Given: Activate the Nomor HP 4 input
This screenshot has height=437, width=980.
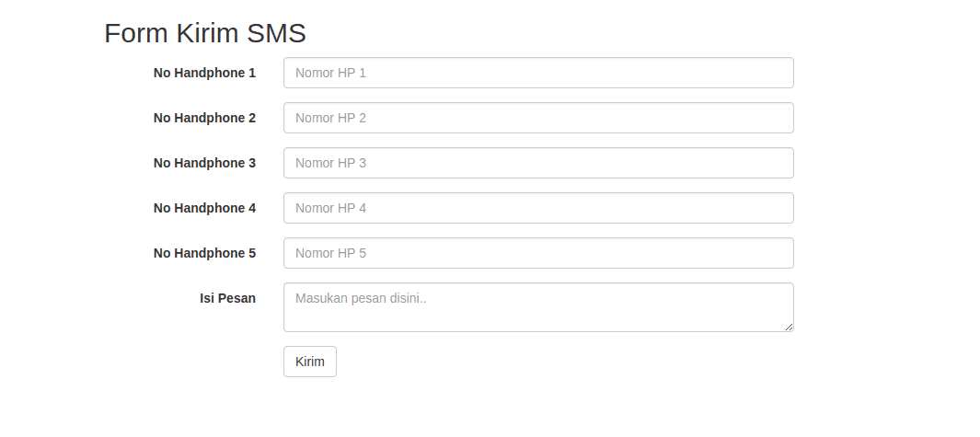Looking at the screenshot, I should (538, 208).
